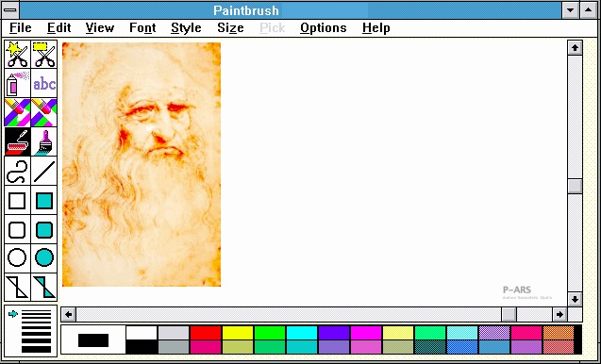Click the vertical scrollbar thumb
Image resolution: width=601 pixels, height=364 pixels.
575,187
